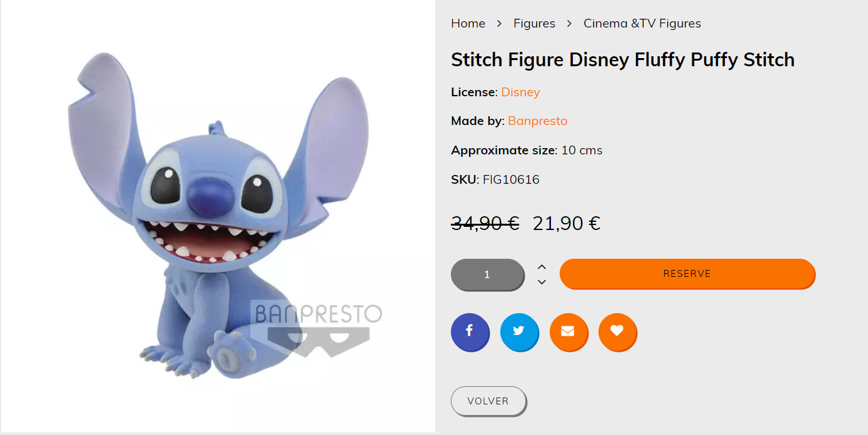Click the Stitch Figure Disney Fluffy Puffy title
Viewport: 868px width, 435px height.
tap(623, 59)
